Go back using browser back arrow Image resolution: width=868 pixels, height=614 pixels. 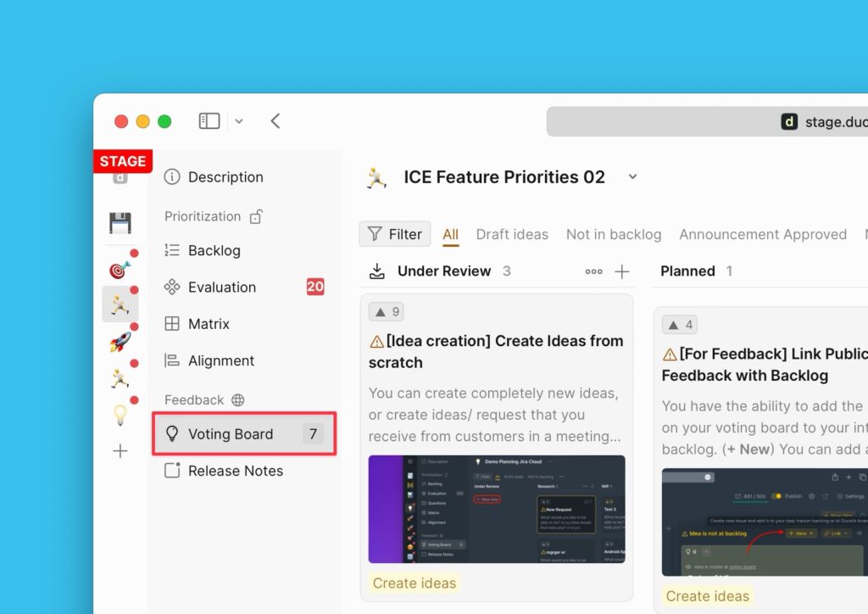coord(275,121)
